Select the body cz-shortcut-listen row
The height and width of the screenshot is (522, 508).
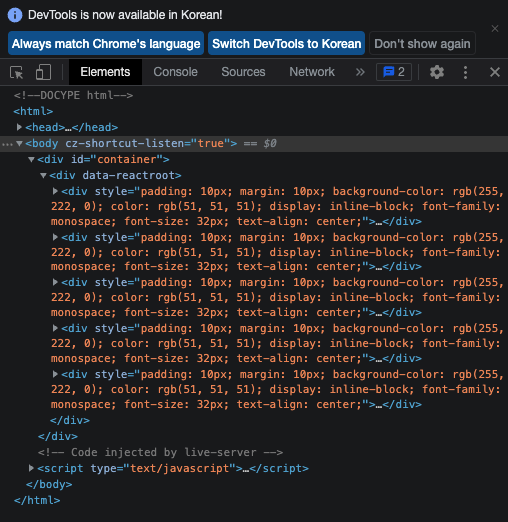(x=254, y=143)
